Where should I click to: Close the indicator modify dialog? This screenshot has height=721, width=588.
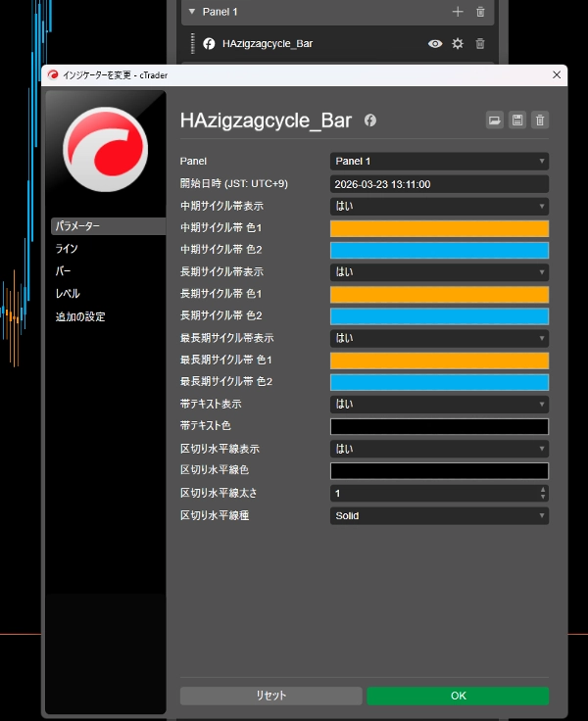click(x=557, y=75)
